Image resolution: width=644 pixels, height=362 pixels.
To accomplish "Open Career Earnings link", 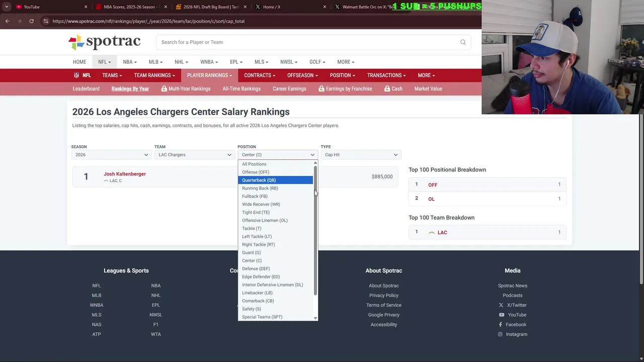I will (289, 88).
